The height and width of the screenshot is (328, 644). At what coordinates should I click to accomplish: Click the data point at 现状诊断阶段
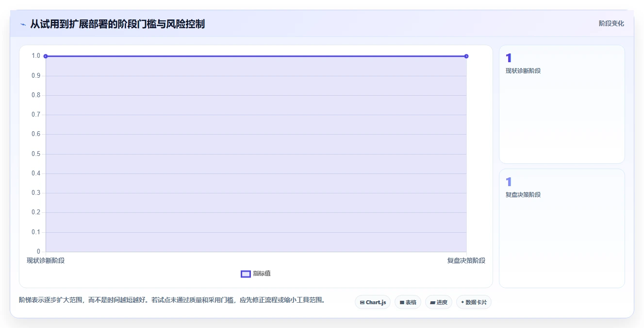(x=46, y=56)
